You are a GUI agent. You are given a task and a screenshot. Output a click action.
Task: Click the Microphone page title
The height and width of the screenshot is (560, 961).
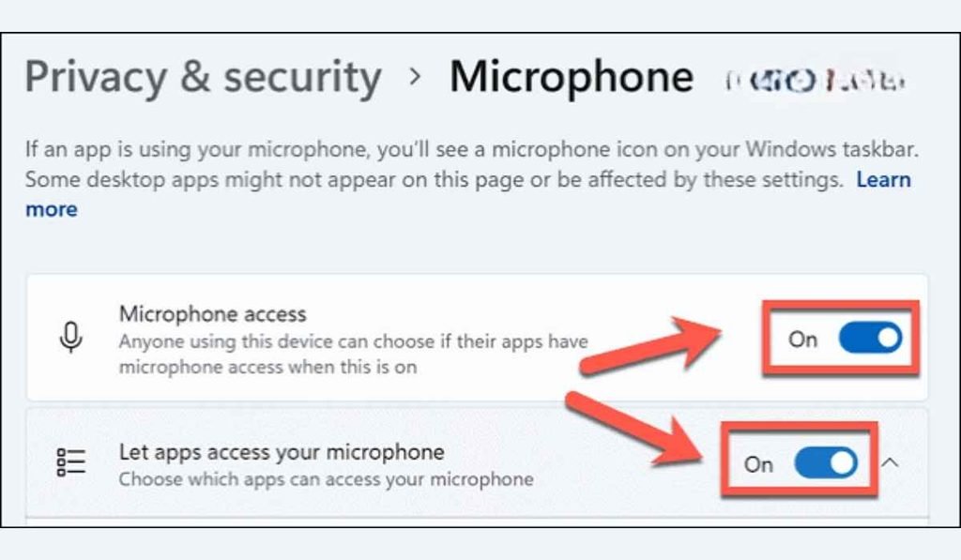(x=572, y=77)
